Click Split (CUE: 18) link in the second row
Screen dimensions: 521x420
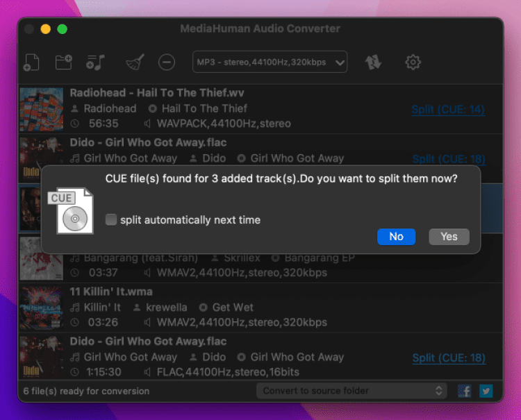tap(449, 159)
